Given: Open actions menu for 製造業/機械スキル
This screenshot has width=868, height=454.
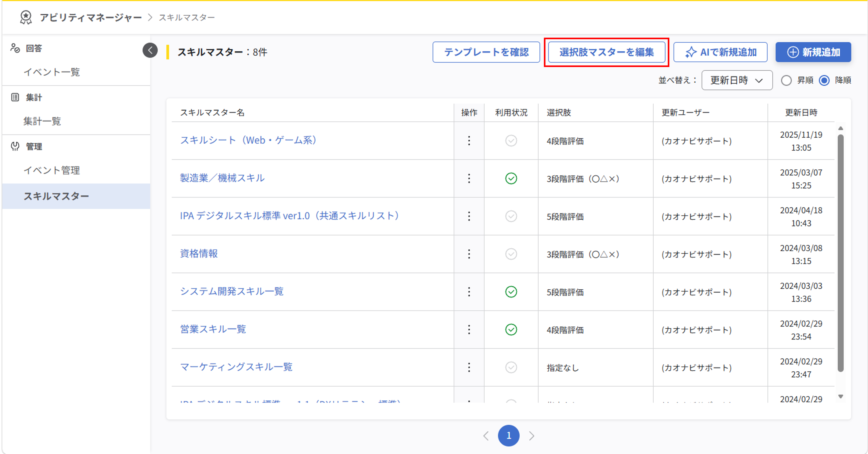Looking at the screenshot, I should tap(469, 178).
